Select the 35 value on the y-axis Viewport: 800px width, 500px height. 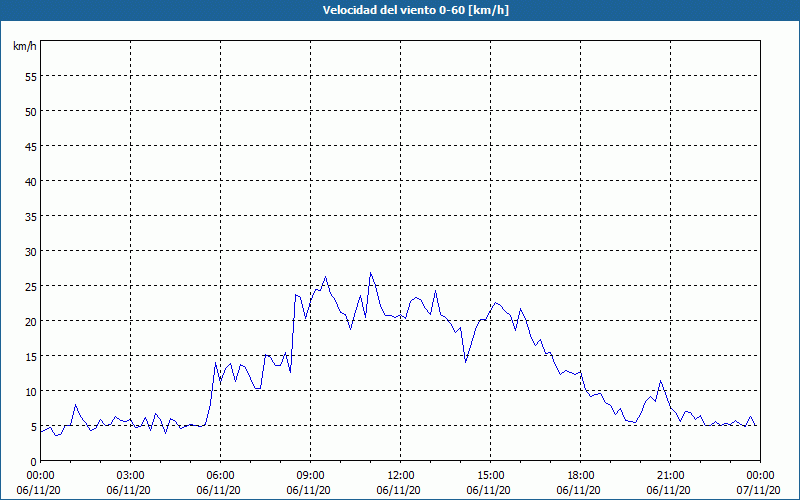coord(31,216)
